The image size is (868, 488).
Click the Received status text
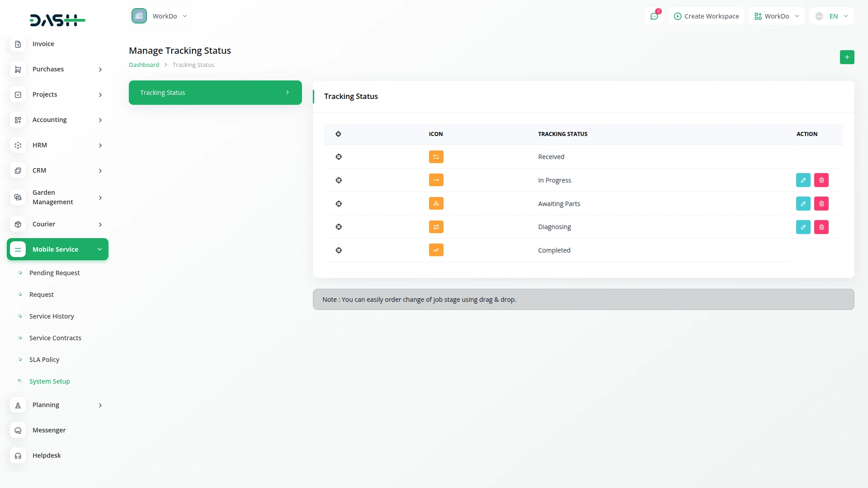[551, 157]
